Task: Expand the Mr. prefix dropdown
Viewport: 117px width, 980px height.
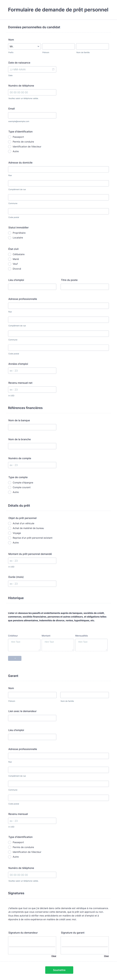Action: pyautogui.click(x=24, y=46)
